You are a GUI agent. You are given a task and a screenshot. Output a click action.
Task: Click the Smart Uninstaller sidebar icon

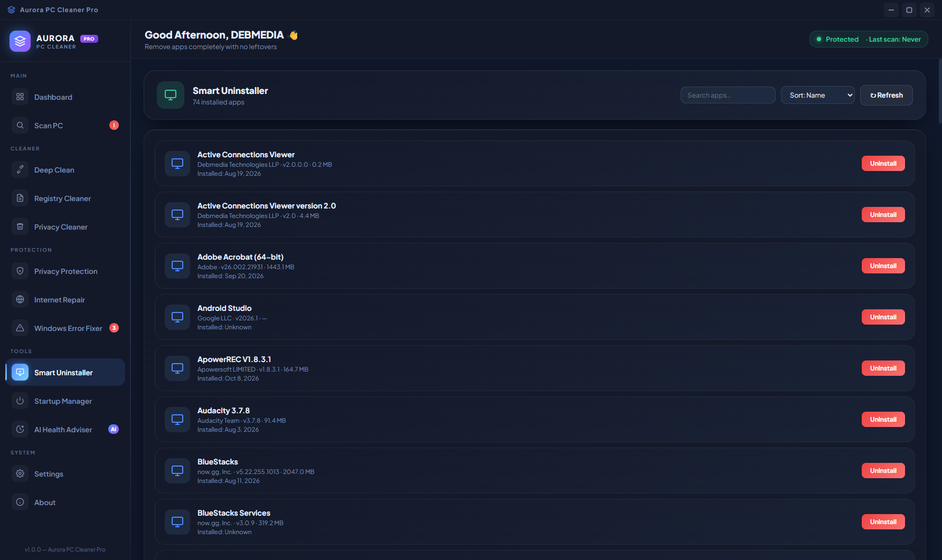20,373
